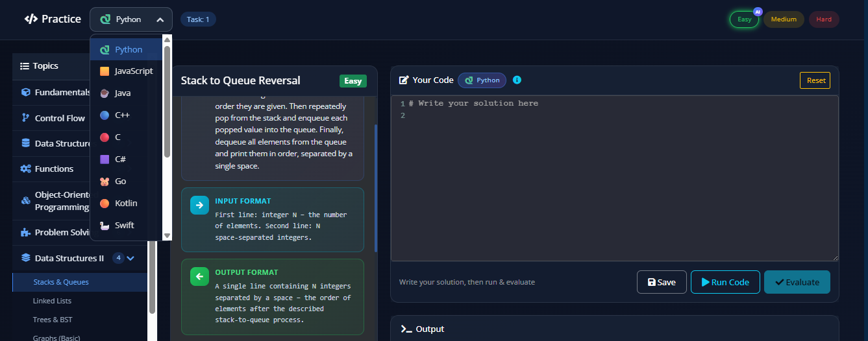This screenshot has width=868, height=341.
Task: Select C++ in the language list
Action: [127, 115]
